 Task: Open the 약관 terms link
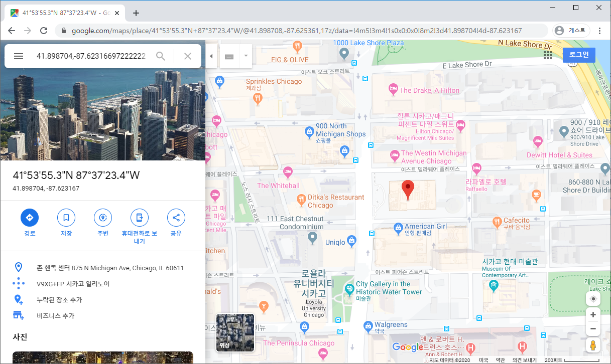click(500, 360)
